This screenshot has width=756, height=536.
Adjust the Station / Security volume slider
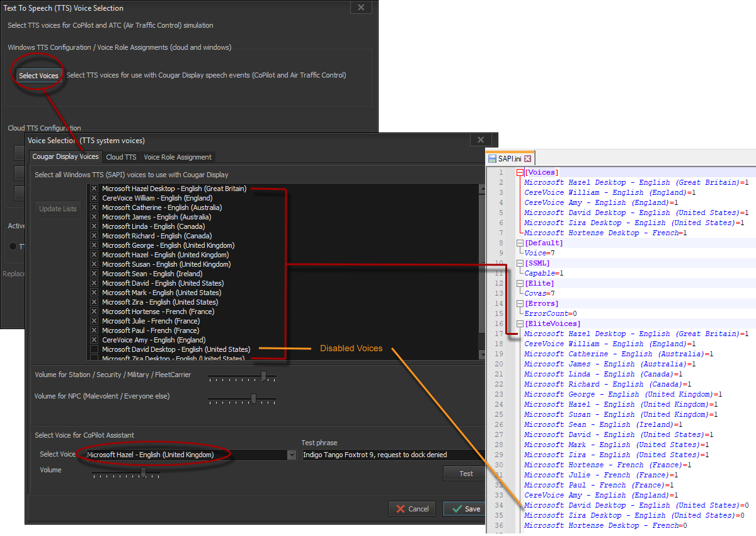(263, 376)
